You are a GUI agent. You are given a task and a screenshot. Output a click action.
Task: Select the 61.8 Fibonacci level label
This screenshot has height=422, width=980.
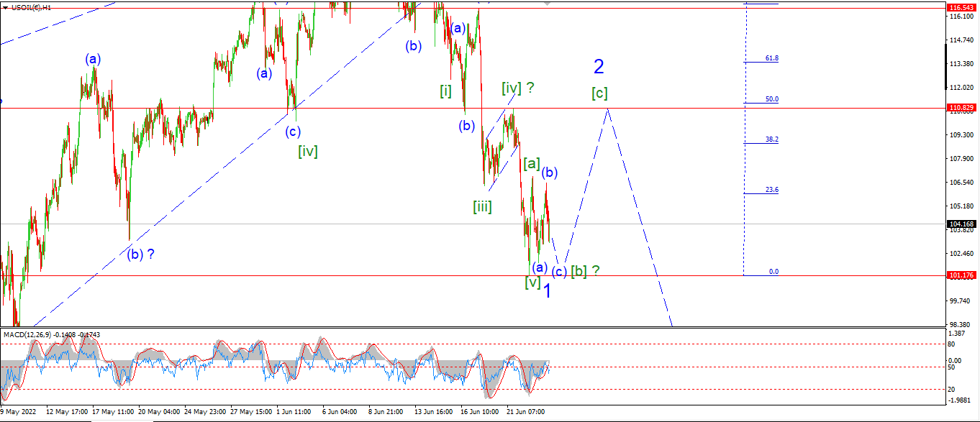point(771,58)
